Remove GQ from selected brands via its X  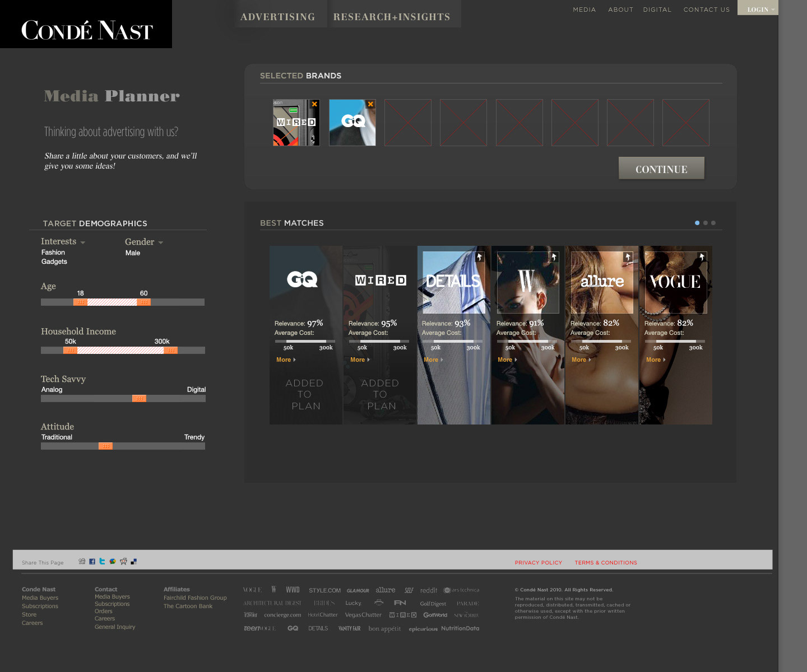370,104
